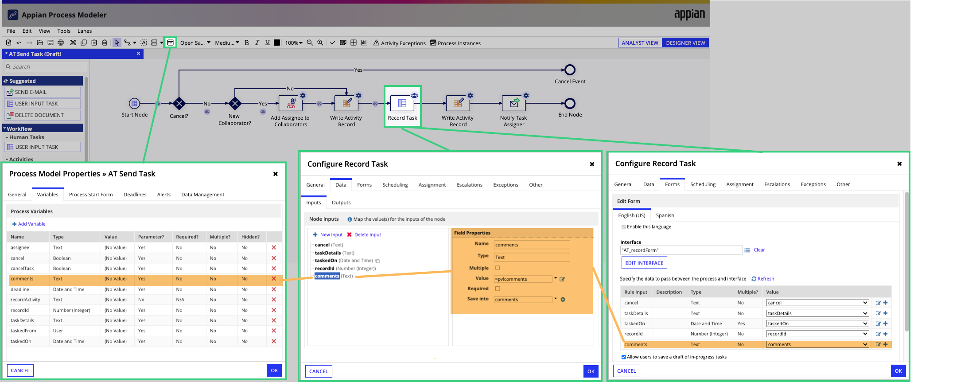The image size is (980, 382).
Task: Click the add-variable plus beside Save into
Action: tap(563, 300)
